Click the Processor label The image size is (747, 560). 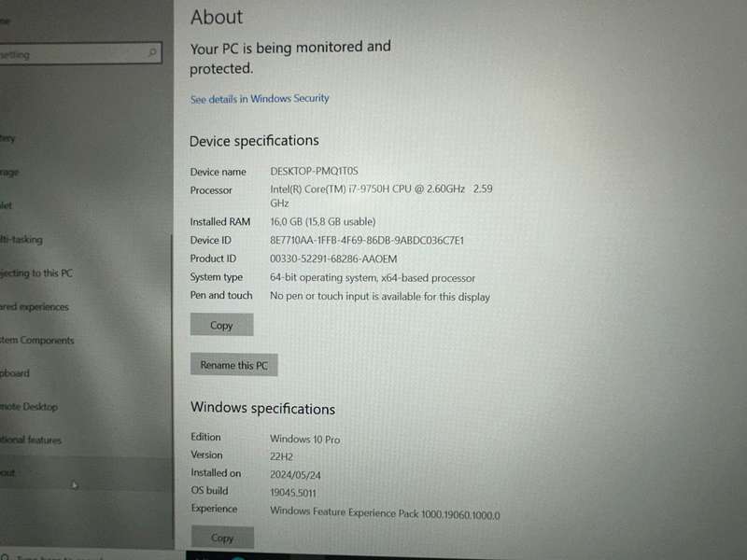(211, 190)
